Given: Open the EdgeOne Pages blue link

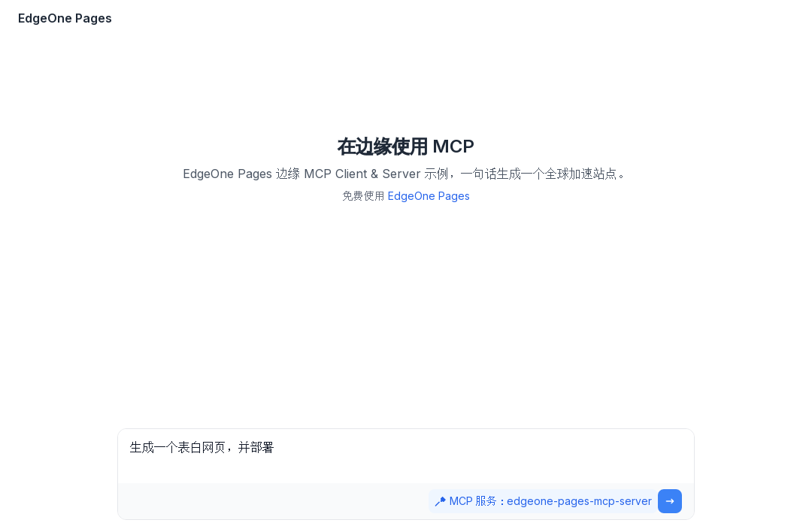Looking at the screenshot, I should coord(429,196).
